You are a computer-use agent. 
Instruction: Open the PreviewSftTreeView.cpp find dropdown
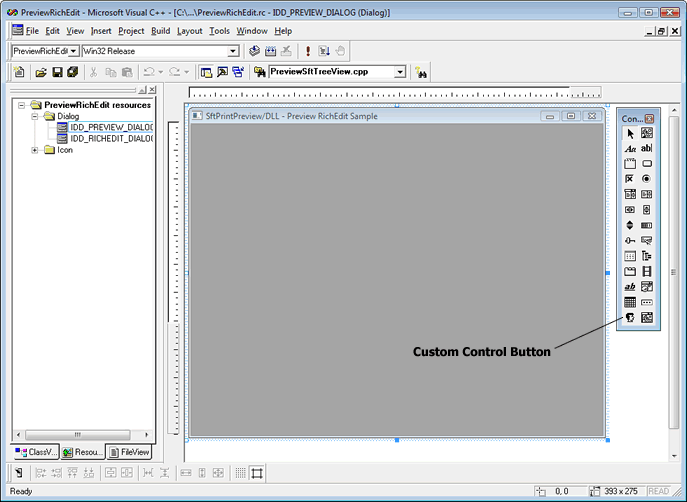pyautogui.click(x=400, y=72)
